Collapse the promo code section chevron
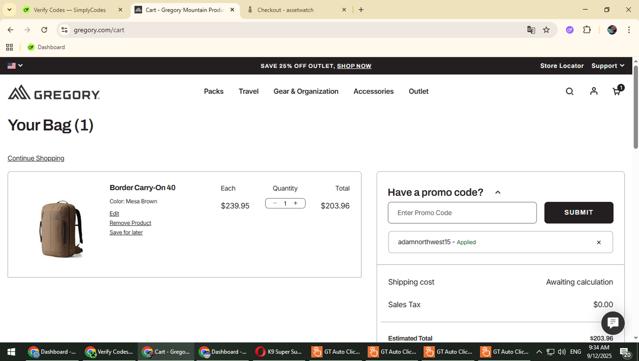 498,192
